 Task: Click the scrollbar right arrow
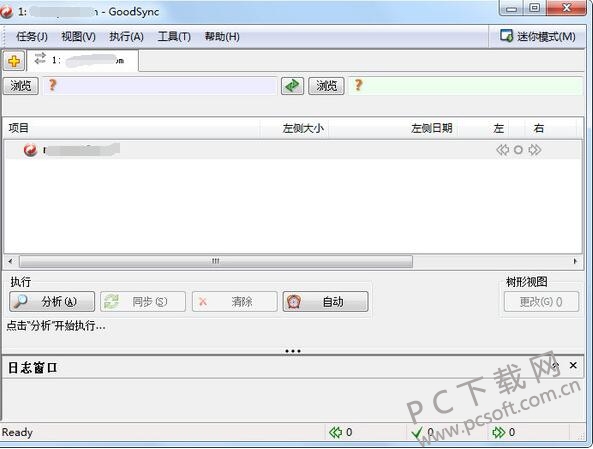coord(575,261)
